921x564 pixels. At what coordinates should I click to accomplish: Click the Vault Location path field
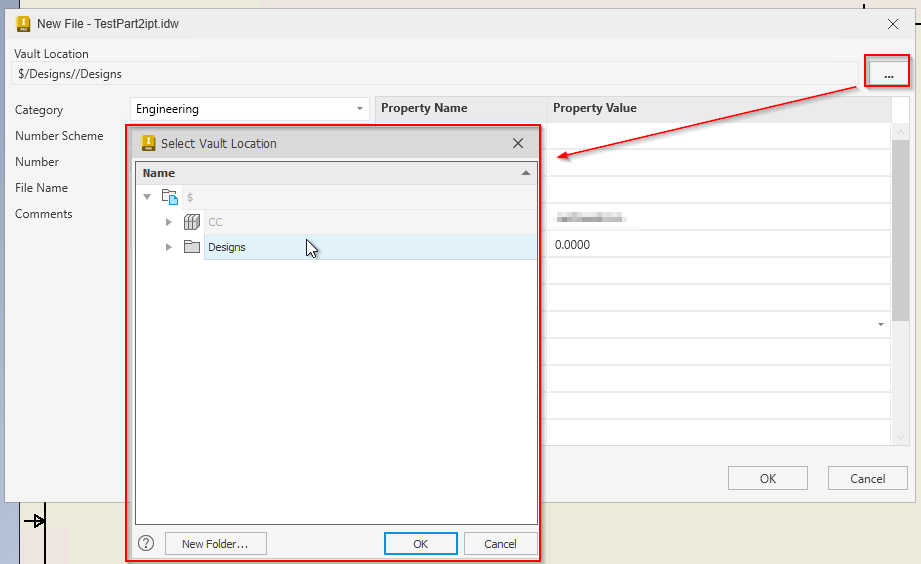click(435, 74)
